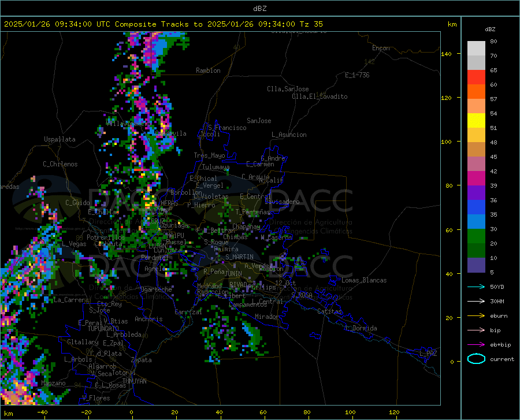Select the bright green 20-30 dBZ swatch

point(476,236)
